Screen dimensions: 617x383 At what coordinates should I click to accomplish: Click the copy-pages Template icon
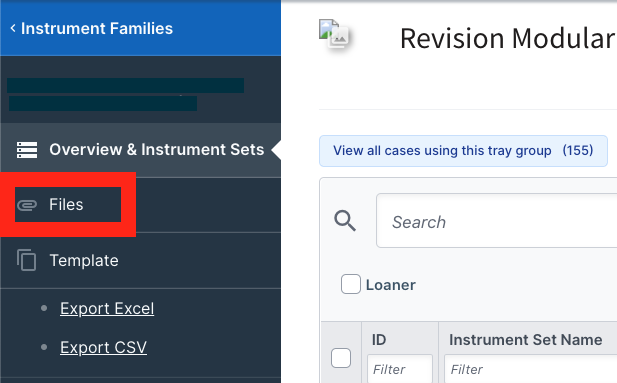(26, 260)
